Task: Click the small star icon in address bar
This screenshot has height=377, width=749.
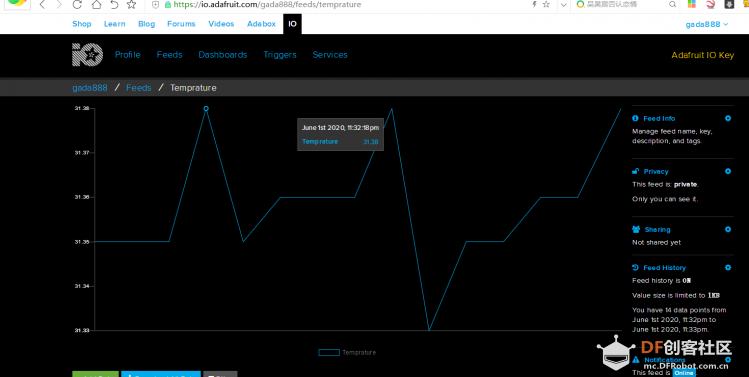Action: (x=546, y=4)
